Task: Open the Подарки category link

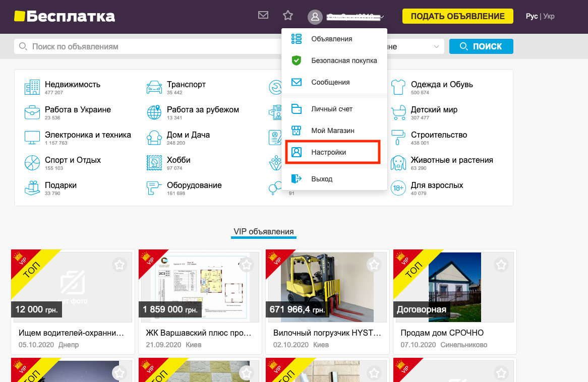Action: [61, 185]
